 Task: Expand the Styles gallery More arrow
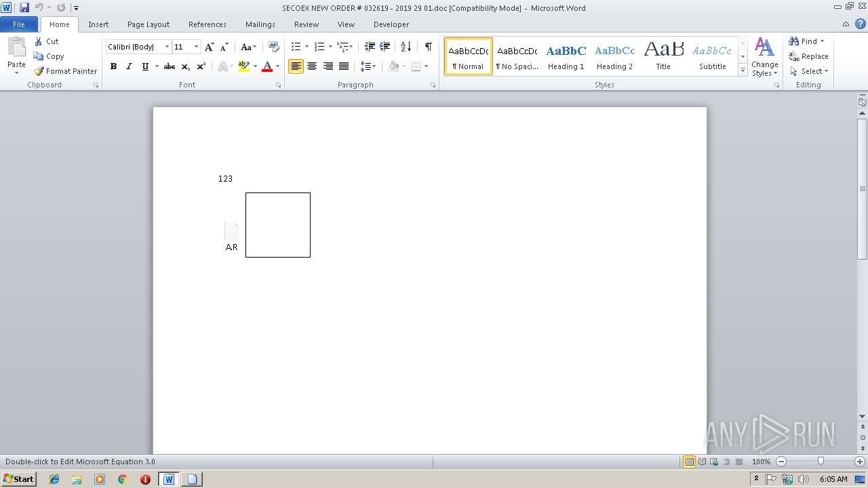click(x=743, y=70)
